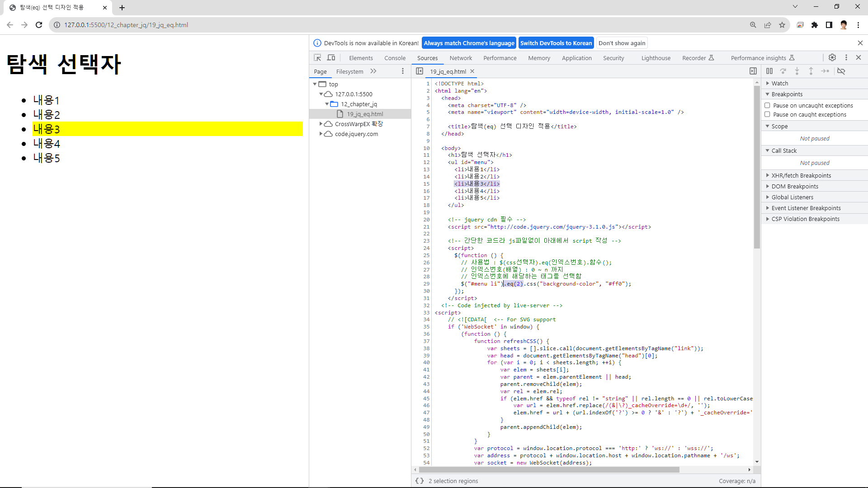
Task: Click the inspect element picker icon
Action: pyautogui.click(x=317, y=58)
